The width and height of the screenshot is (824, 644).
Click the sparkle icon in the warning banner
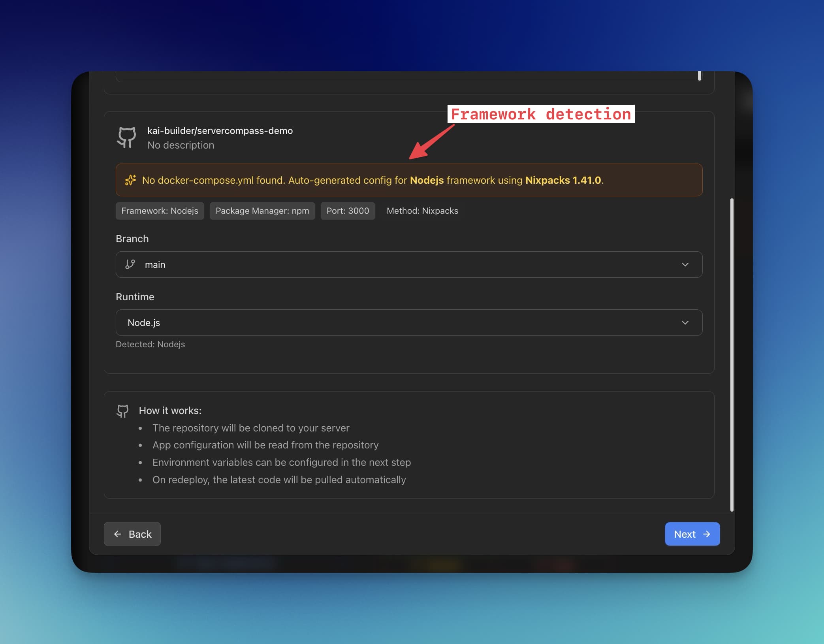click(x=130, y=180)
